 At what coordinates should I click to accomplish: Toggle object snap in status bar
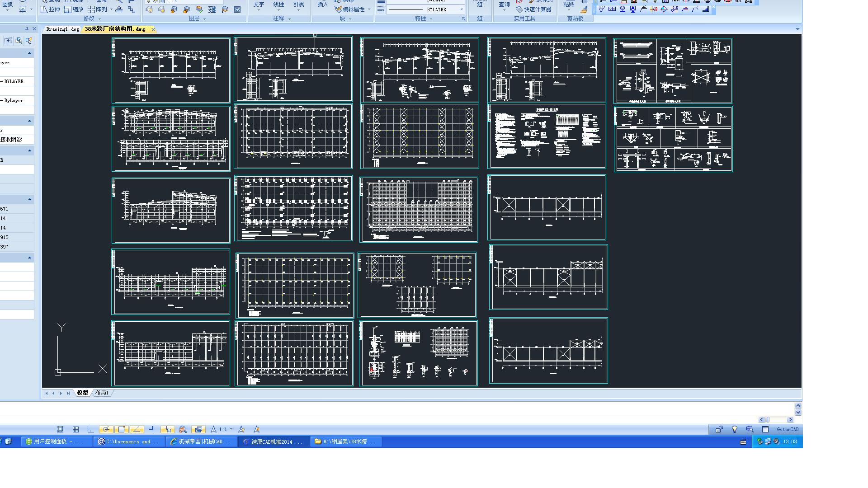[121, 429]
